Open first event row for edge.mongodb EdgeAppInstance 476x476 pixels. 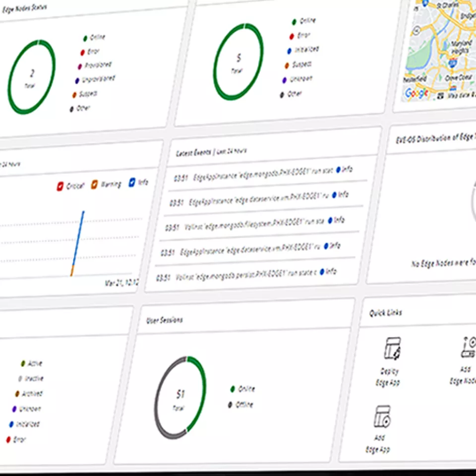(x=263, y=174)
